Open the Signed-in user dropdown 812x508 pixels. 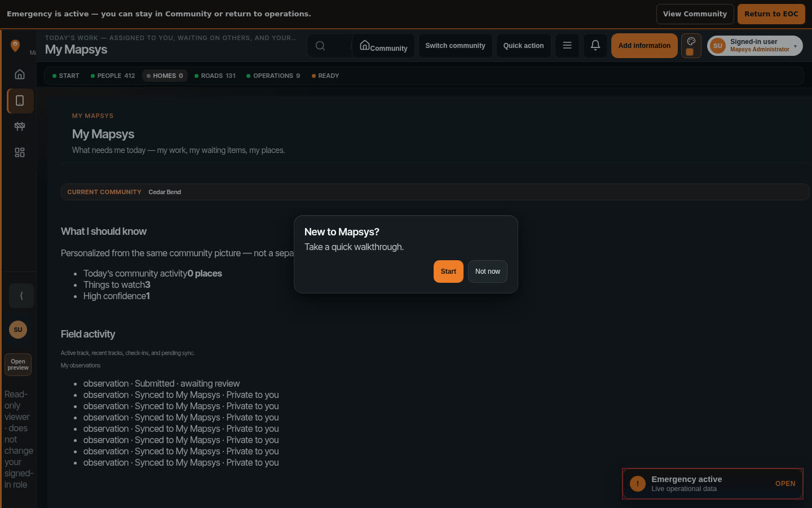coord(755,46)
